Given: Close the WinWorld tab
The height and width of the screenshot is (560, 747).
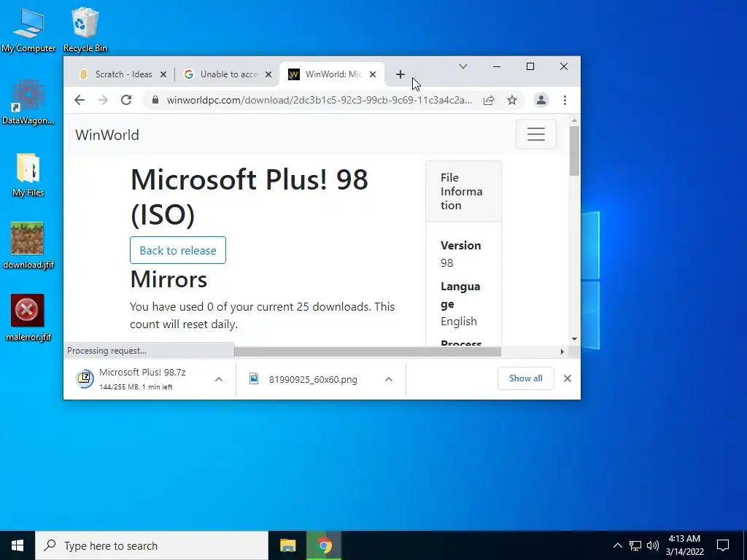Looking at the screenshot, I should pyautogui.click(x=373, y=74).
